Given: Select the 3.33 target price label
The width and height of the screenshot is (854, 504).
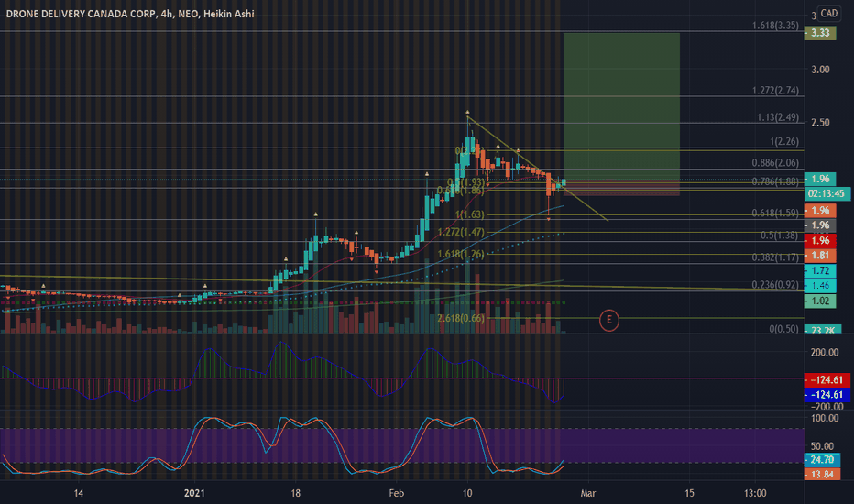Looking at the screenshot, I should coord(820,33).
